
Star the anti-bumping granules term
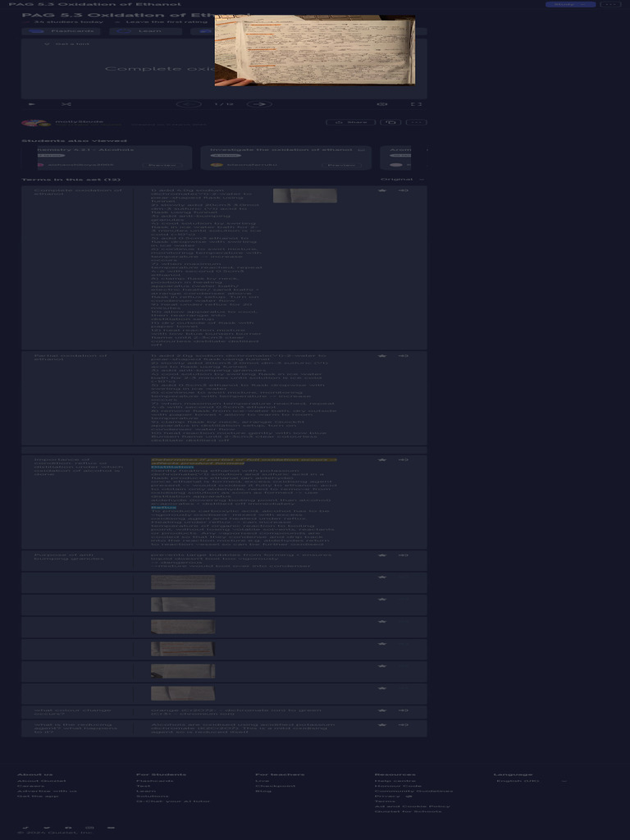tap(382, 555)
